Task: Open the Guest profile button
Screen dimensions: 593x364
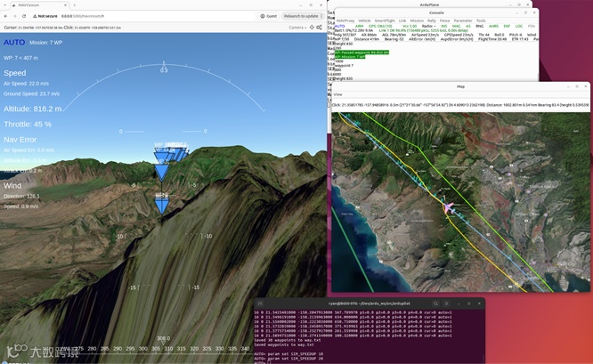Action: pos(269,16)
